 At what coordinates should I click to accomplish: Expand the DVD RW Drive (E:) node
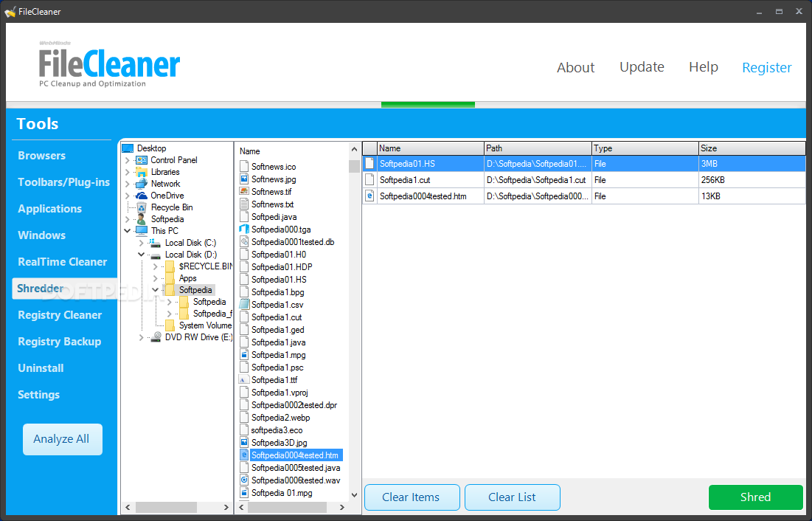point(141,337)
